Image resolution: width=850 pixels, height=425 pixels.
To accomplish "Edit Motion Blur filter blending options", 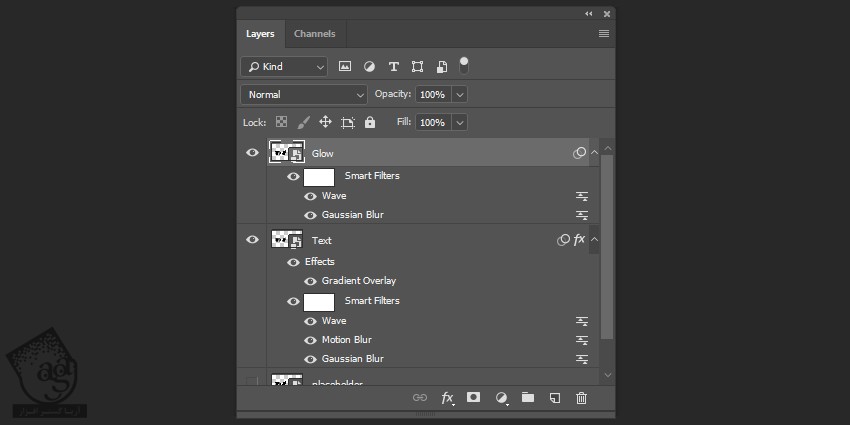I will click(581, 340).
